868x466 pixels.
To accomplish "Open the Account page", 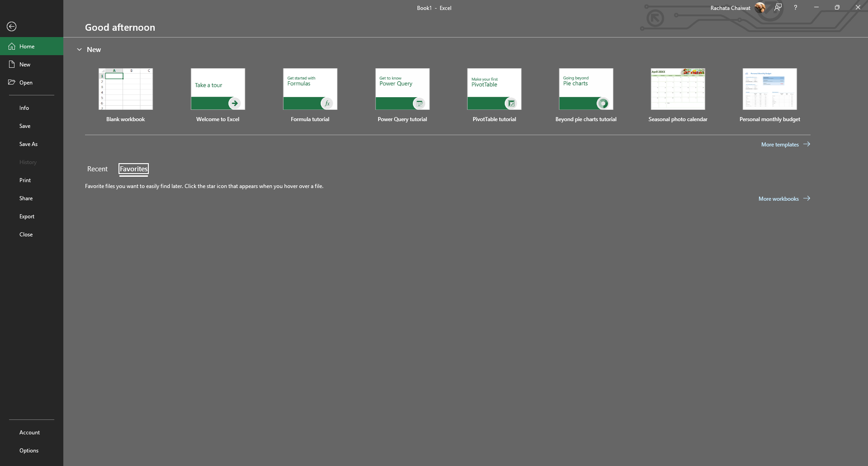I will [x=32, y=433].
